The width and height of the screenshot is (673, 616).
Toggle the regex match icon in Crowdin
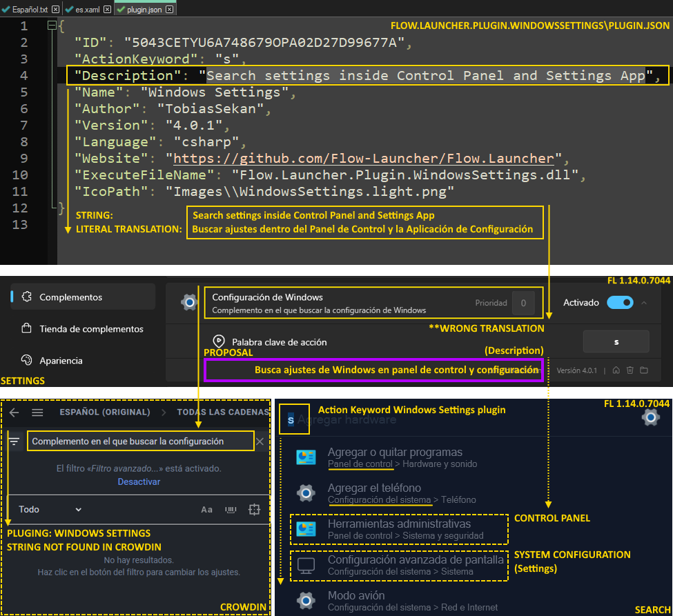point(230,508)
